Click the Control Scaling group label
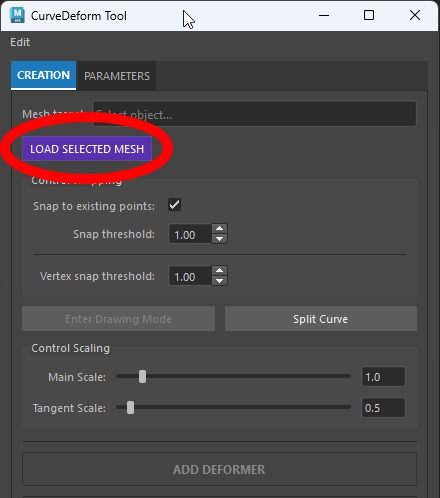 70,348
